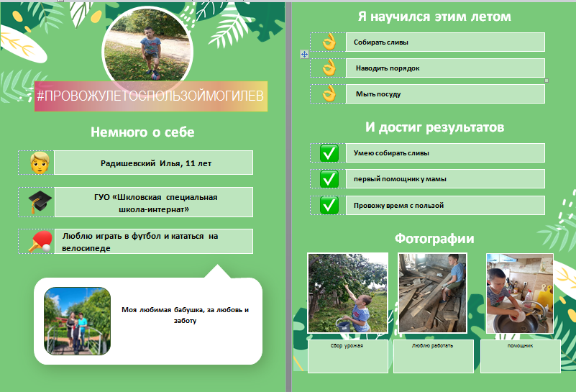Select the ping pong paddle icon
The width and height of the screenshot is (576, 392).
(x=40, y=242)
